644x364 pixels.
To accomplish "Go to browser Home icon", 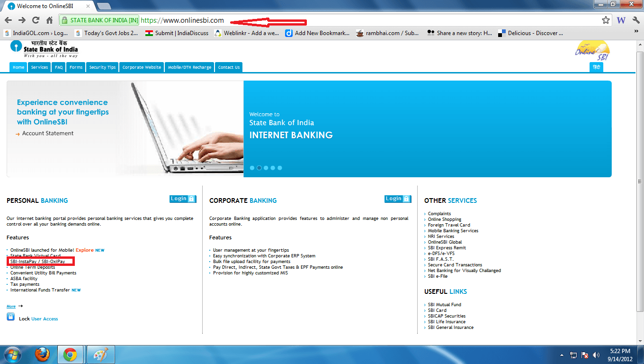I will pos(49,20).
